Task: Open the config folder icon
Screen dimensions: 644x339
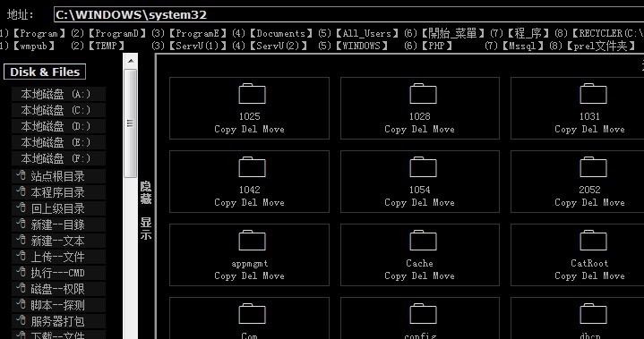Action: click(x=423, y=314)
